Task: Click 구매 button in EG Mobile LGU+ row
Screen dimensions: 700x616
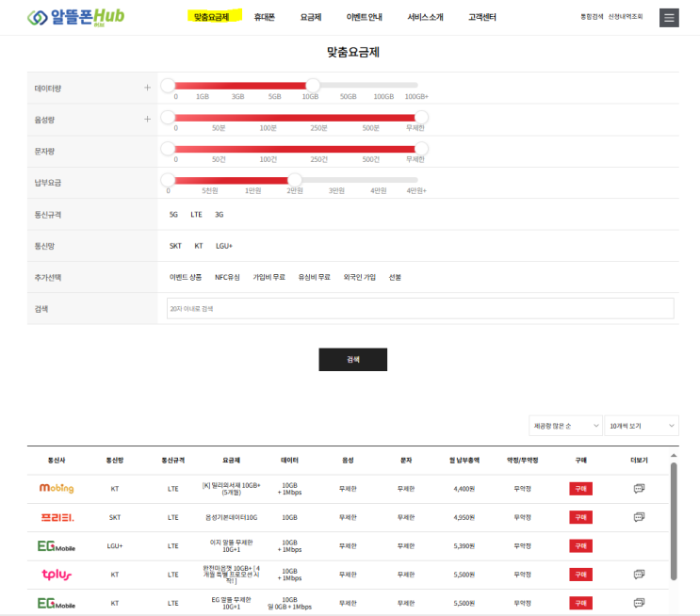Action: 580,546
